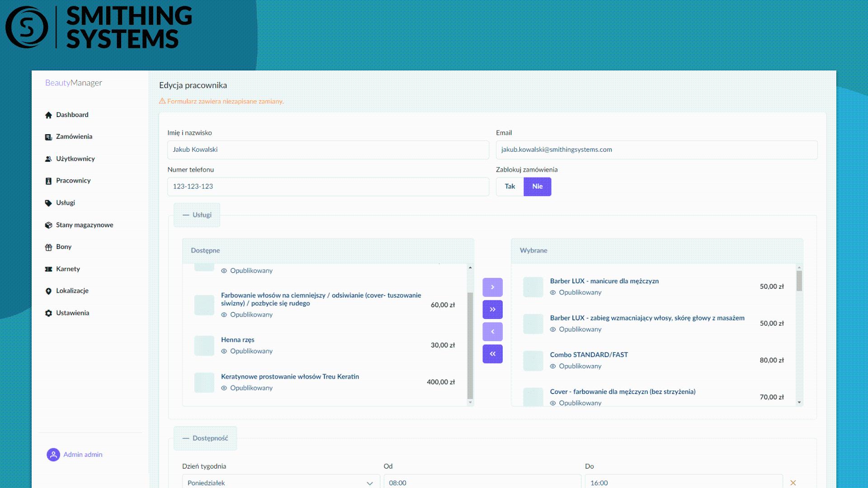Click Wybrane list scroll down arrow
Screen dimensions: 868x488
[x=799, y=402]
